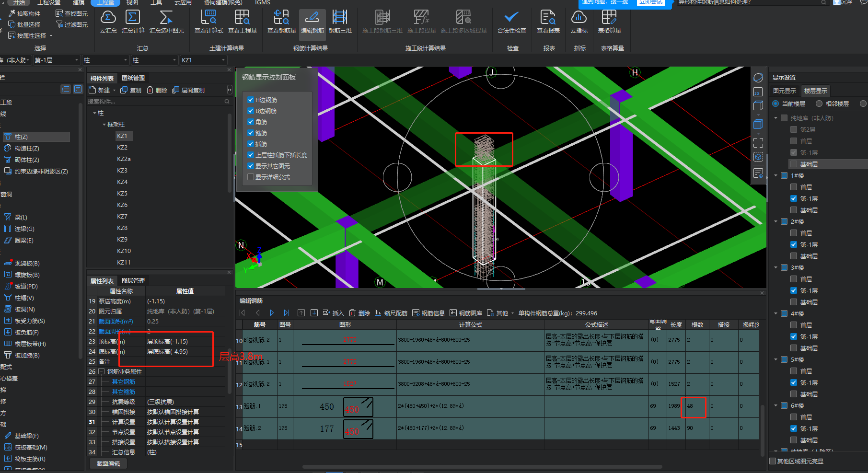Click 钢筋信息 in rebar toolbar

point(428,313)
